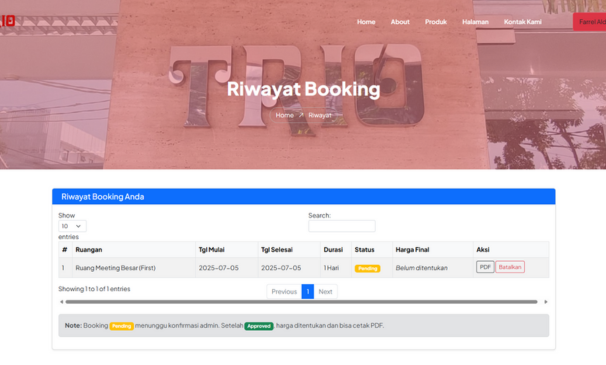
Task: Click the Riwayat breadcrumb text
Action: click(320, 115)
